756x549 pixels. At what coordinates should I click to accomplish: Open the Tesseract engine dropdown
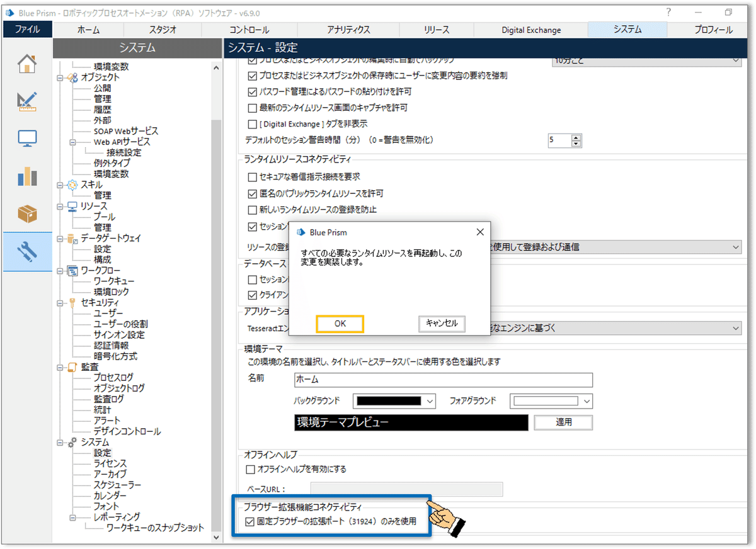pos(735,328)
